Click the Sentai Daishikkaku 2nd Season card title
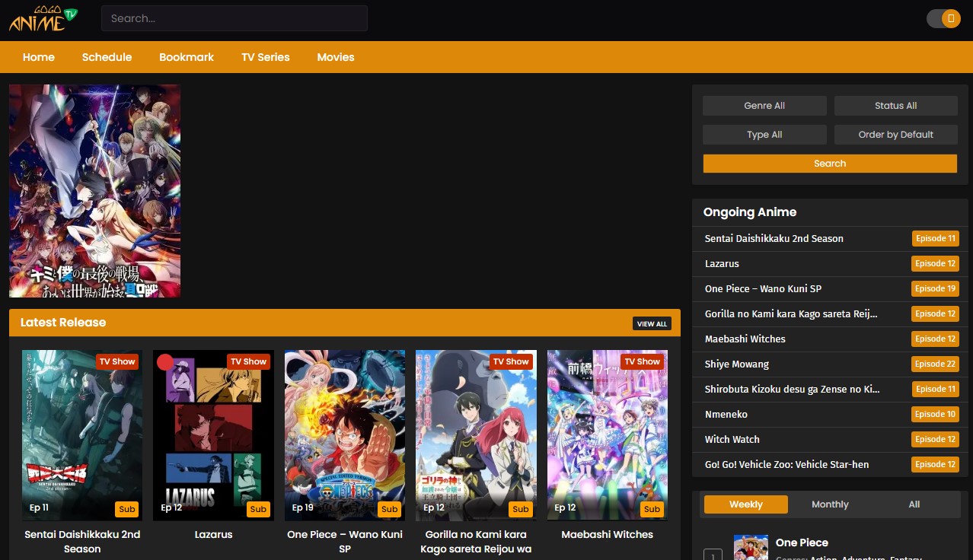Screen dimensions: 973x560 coord(82,542)
